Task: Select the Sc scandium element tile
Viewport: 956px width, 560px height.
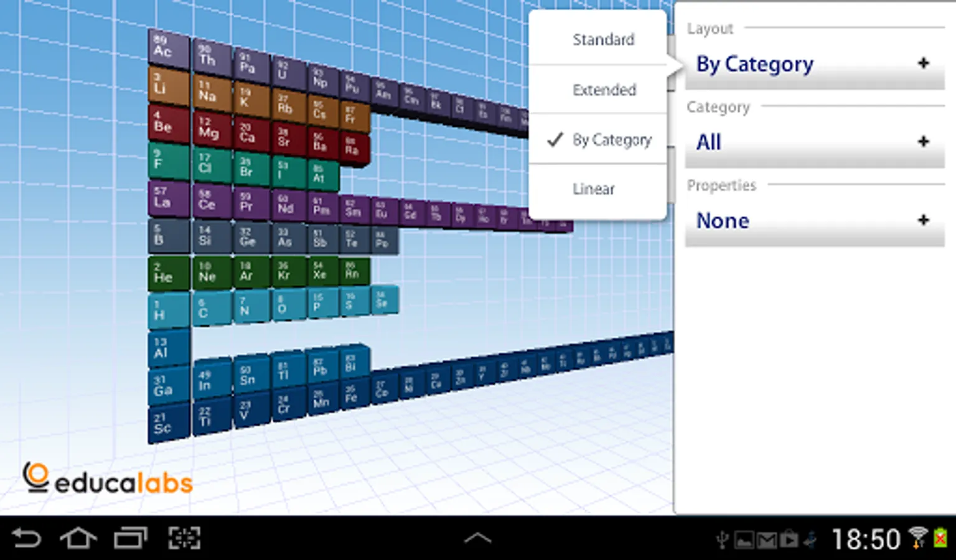Action: tap(168, 424)
